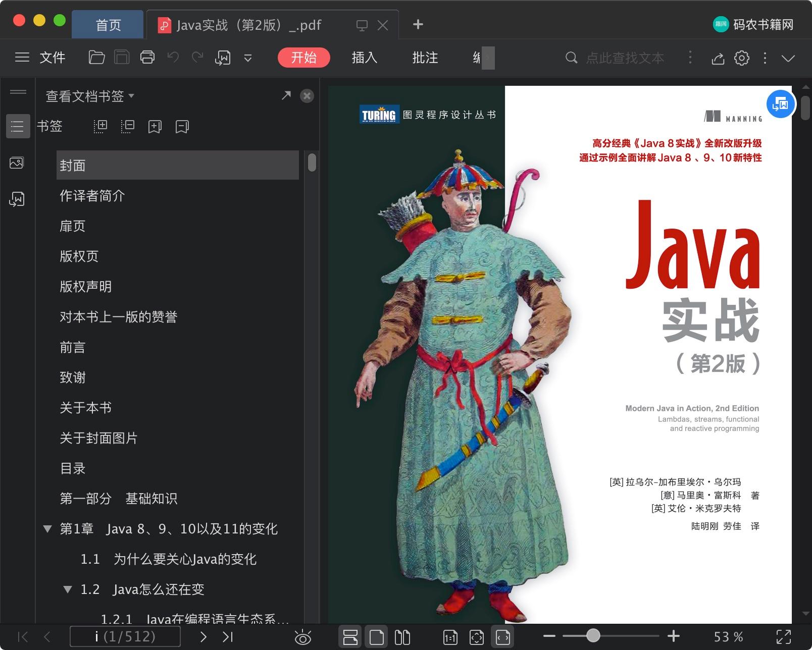Viewport: 812px width, 650px height.
Task: Open quick-access toolbar dropdown arrow
Action: [248, 58]
